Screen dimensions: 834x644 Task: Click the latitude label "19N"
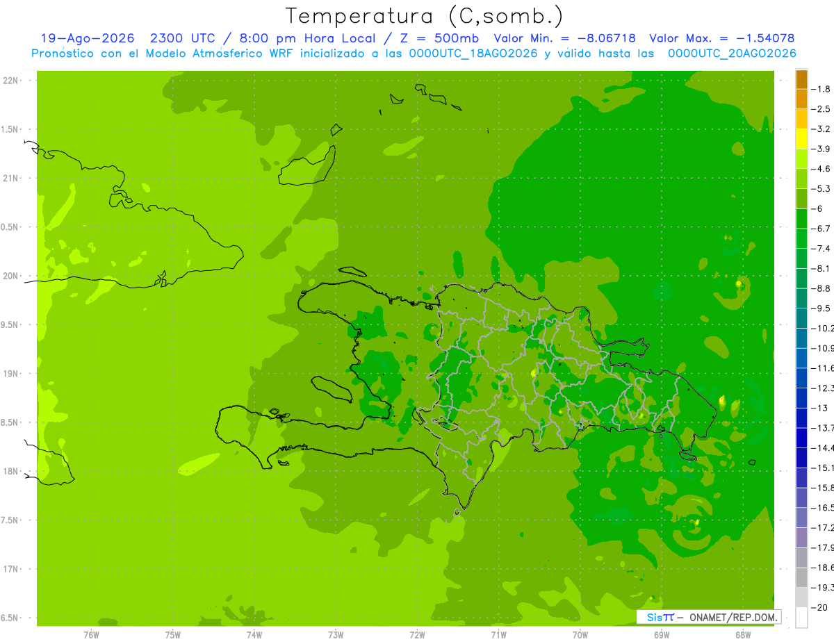11,374
